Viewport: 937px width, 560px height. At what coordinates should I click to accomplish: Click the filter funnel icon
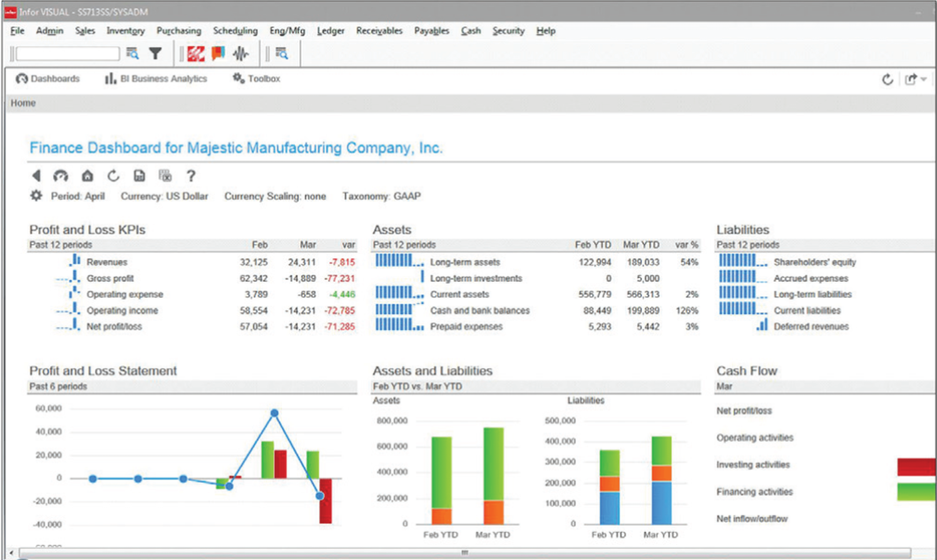click(155, 54)
